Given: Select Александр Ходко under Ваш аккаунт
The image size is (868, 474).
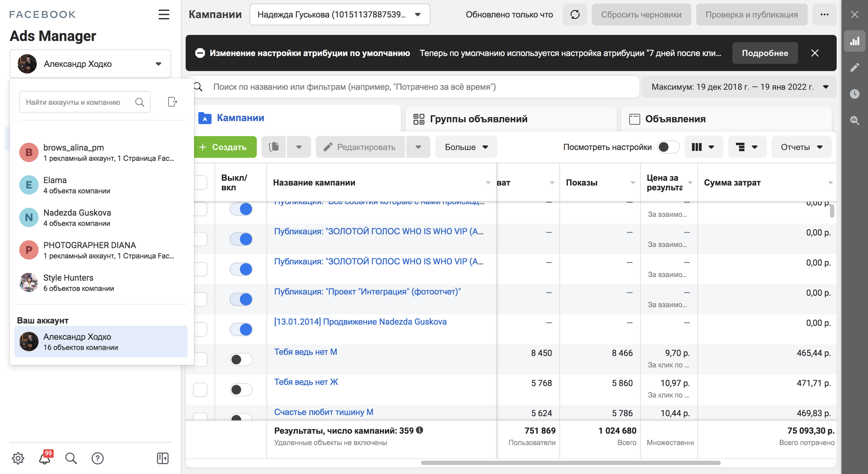Looking at the screenshot, I should click(101, 342).
